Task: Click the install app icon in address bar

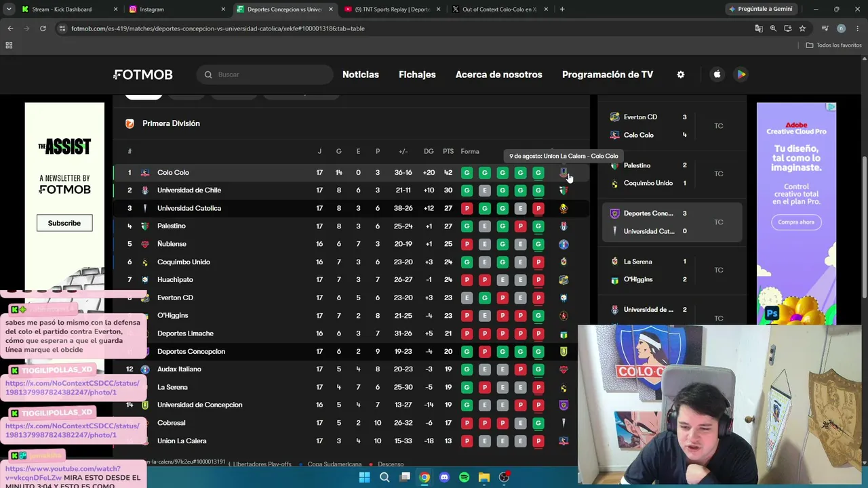Action: [787, 28]
